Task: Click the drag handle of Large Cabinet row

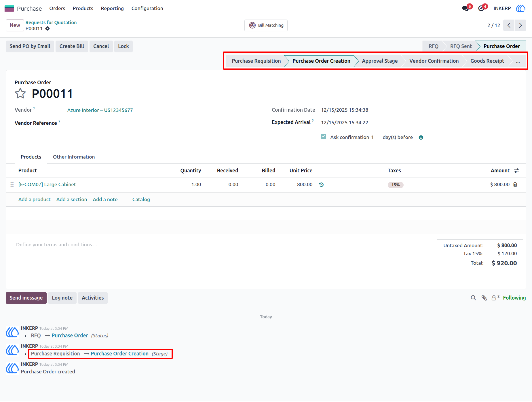Action: 12,184
